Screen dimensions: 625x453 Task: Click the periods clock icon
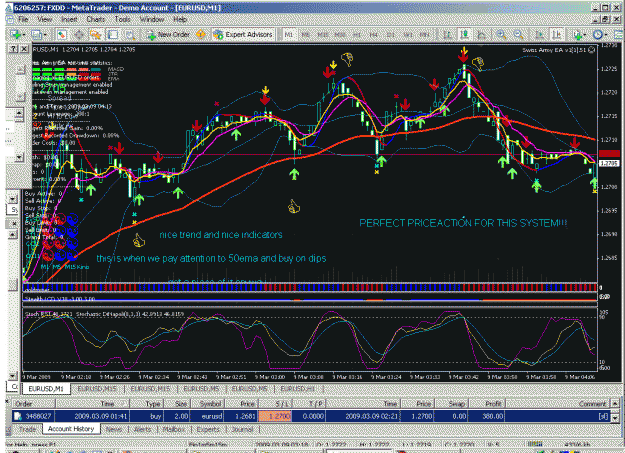597,35
